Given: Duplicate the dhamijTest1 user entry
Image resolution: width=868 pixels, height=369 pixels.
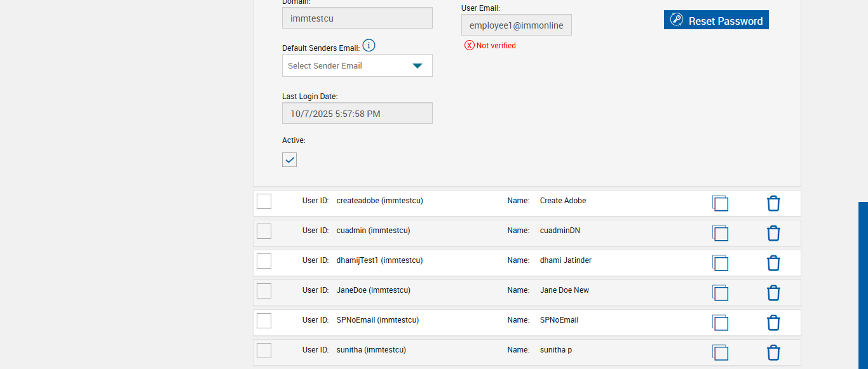Looking at the screenshot, I should [720, 263].
